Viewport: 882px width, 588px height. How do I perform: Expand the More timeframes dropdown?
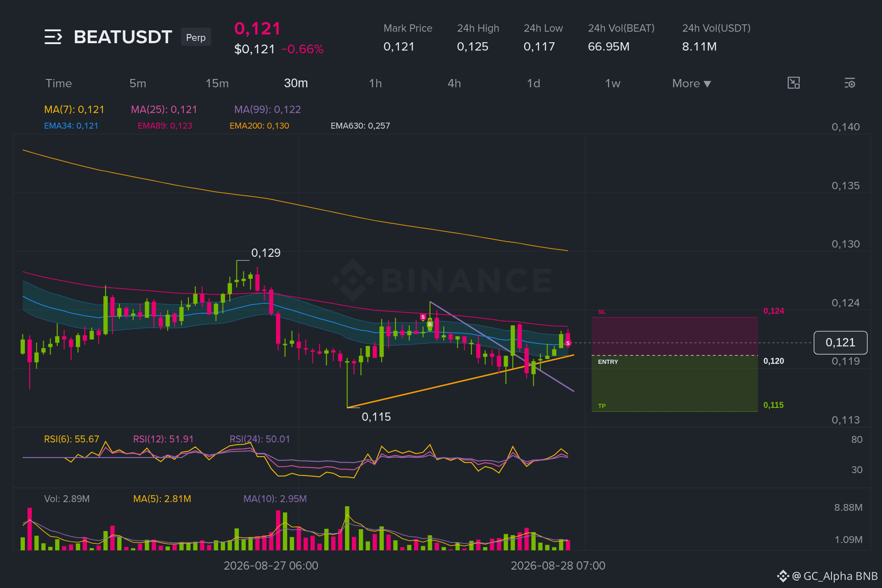click(691, 83)
